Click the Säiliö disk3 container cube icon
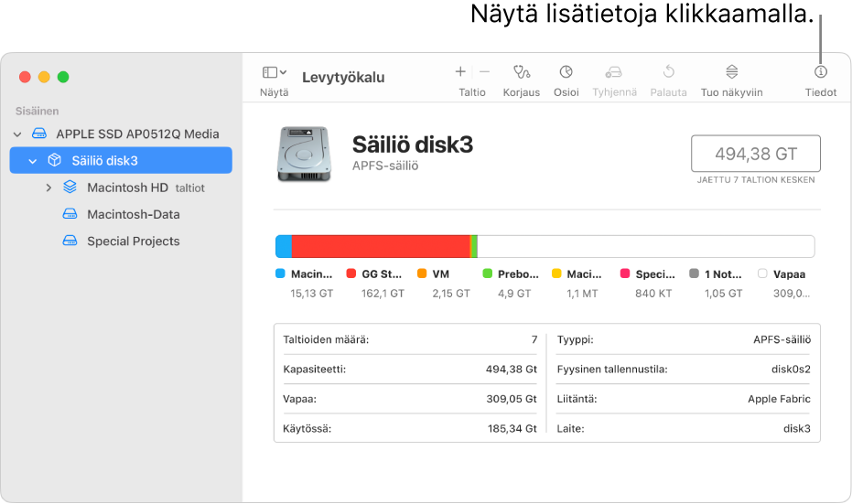 pos(54,160)
